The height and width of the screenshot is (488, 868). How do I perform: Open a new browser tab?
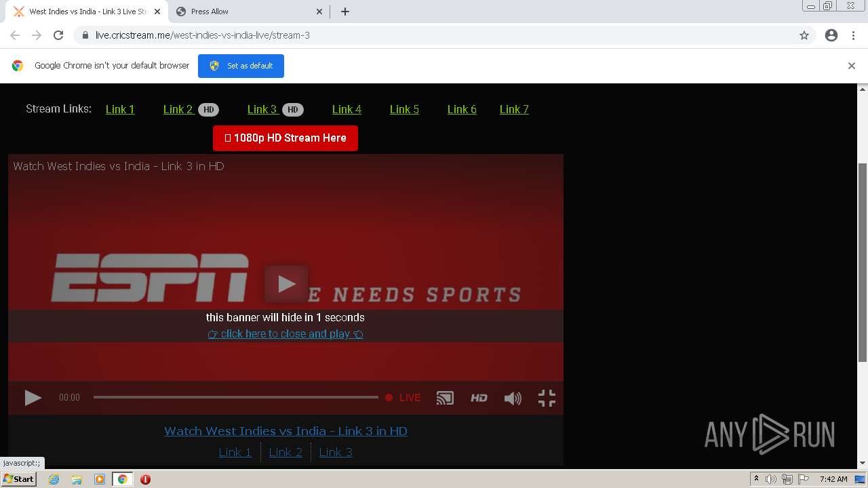pyautogui.click(x=345, y=12)
